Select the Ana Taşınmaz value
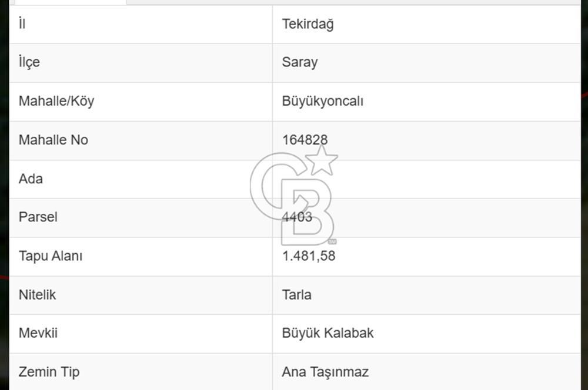Image resolution: width=588 pixels, height=390 pixels. tap(325, 372)
